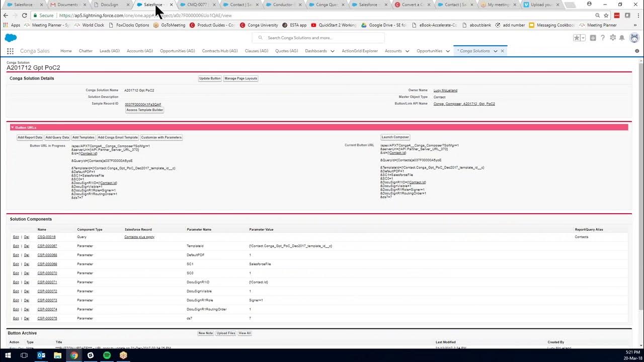Click Customize with Parameters button
This screenshot has height=362, width=644.
click(162, 137)
